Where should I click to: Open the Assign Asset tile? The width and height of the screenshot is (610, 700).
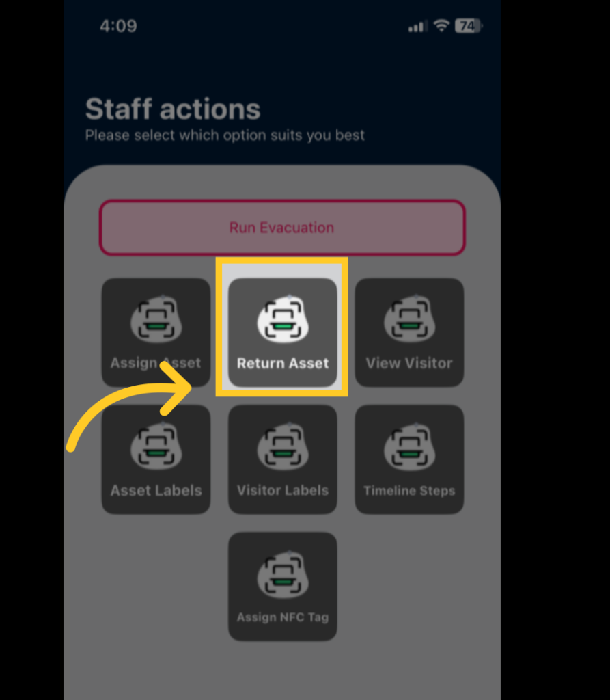pyautogui.click(x=156, y=332)
